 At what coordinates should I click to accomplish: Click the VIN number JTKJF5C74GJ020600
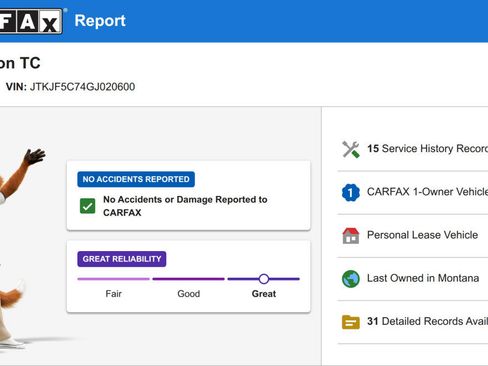click(x=82, y=87)
